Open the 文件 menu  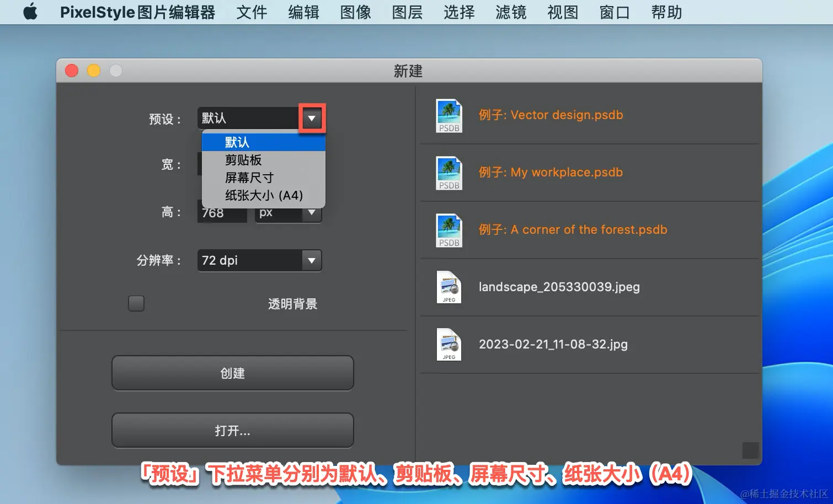click(252, 12)
